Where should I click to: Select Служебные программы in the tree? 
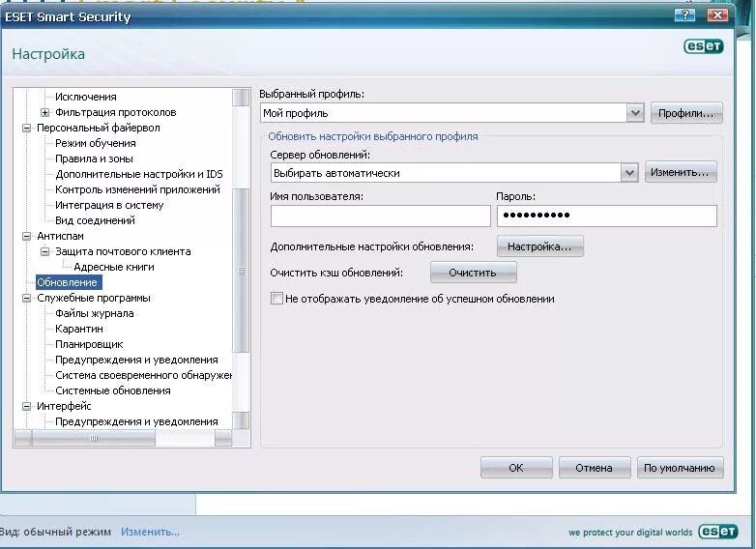coord(94,298)
